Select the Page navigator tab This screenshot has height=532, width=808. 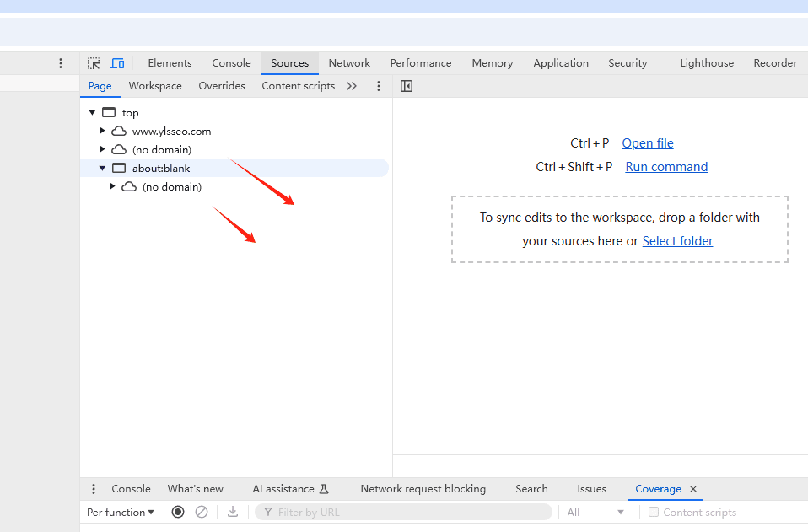coord(100,86)
